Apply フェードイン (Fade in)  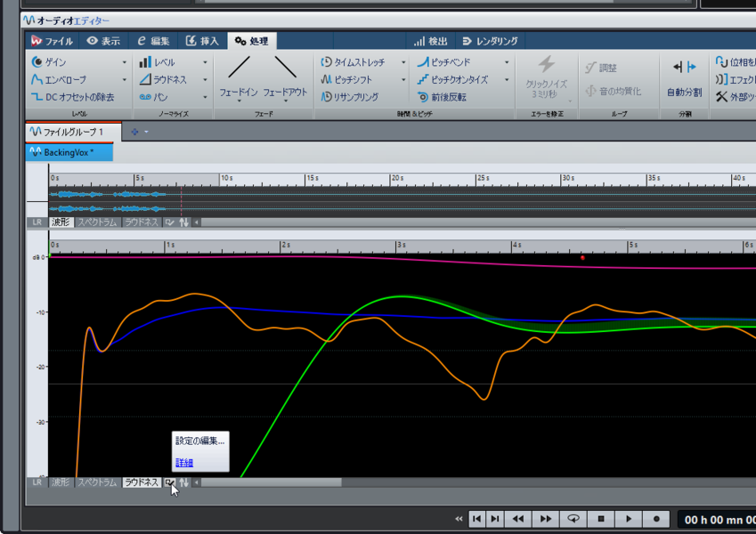(x=239, y=77)
